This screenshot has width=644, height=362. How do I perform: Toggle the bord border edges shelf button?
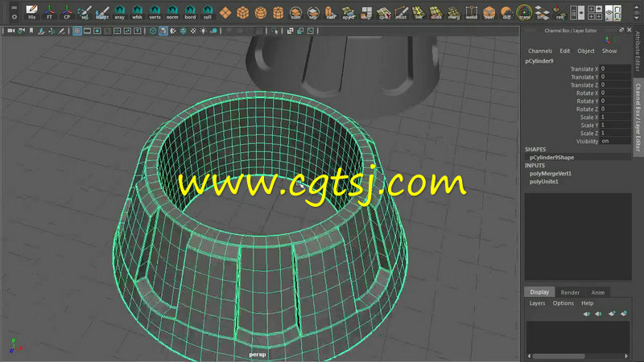coord(190,12)
